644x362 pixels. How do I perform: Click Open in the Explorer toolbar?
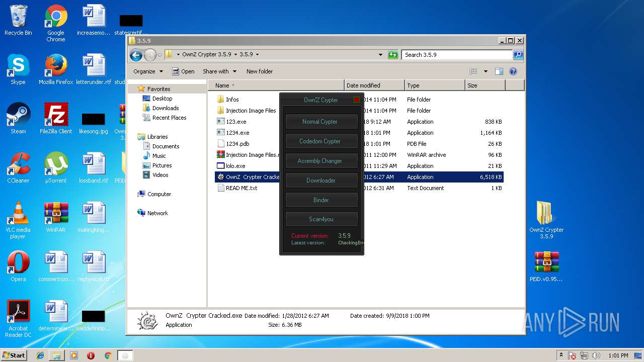coord(183,71)
